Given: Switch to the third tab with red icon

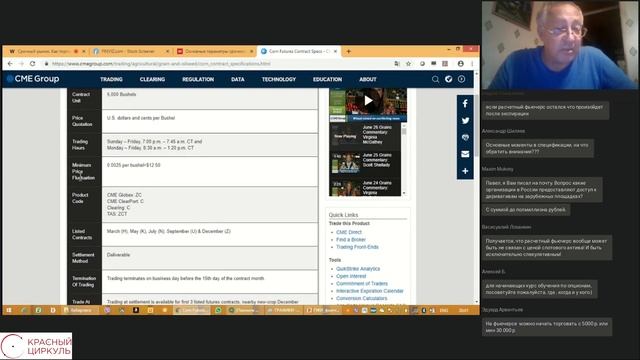Looking at the screenshot, I should tap(214, 51).
